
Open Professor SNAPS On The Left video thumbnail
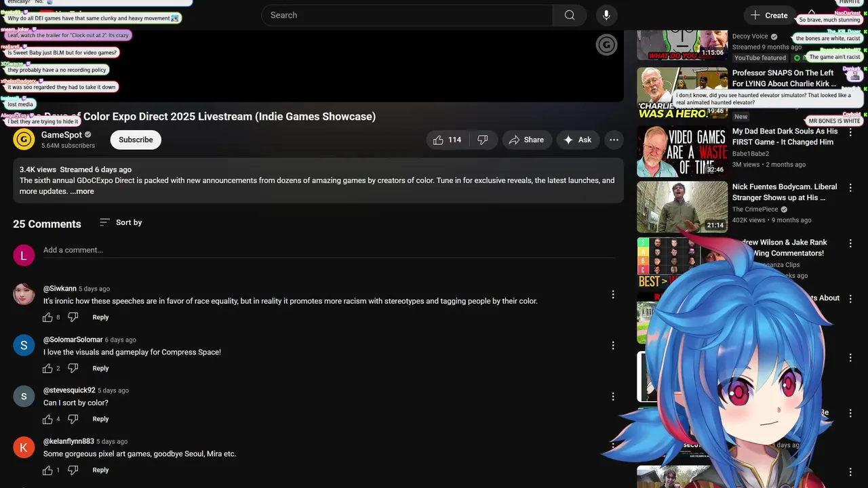point(682,92)
